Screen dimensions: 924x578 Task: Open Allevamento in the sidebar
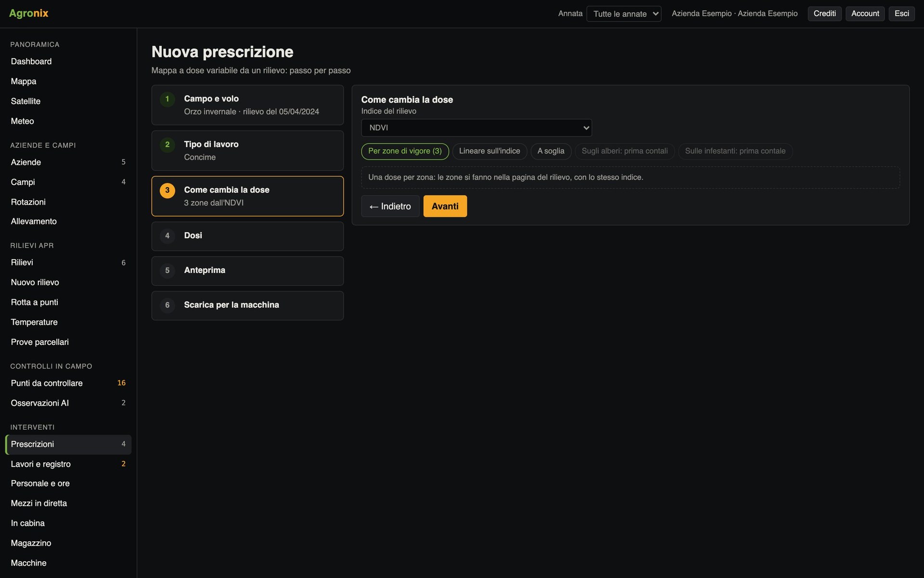coord(68,222)
